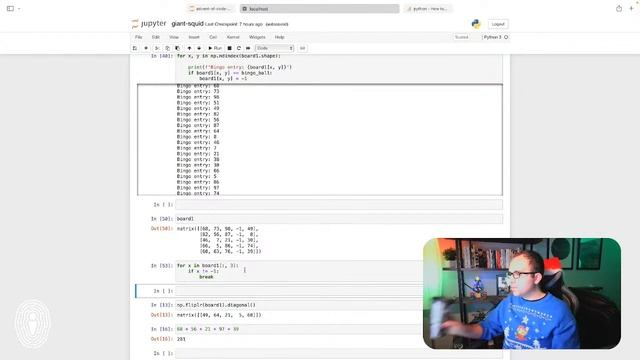The height and width of the screenshot is (360, 640).
Task: Click the Trusted notebook indicator
Action: point(462,37)
